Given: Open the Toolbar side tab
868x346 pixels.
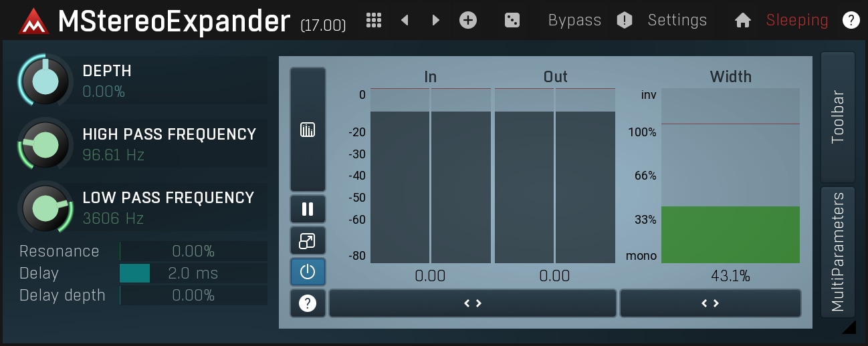Looking at the screenshot, I should point(837,117).
